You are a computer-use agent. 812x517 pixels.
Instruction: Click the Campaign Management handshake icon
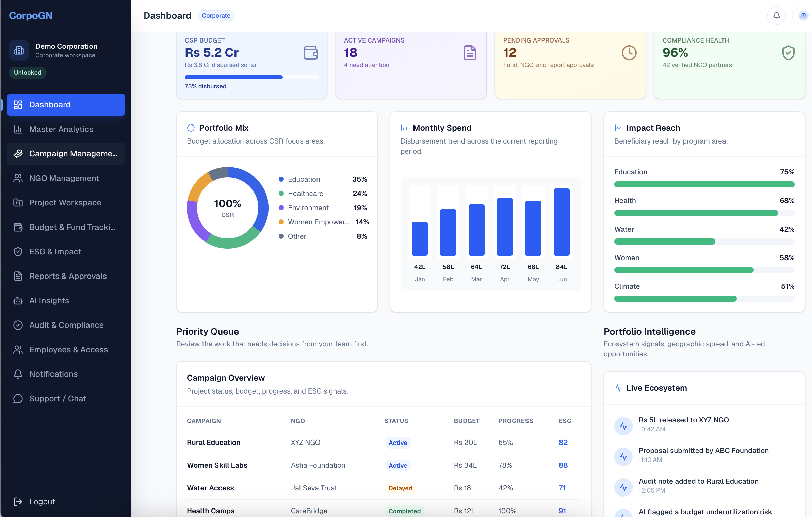coord(18,154)
